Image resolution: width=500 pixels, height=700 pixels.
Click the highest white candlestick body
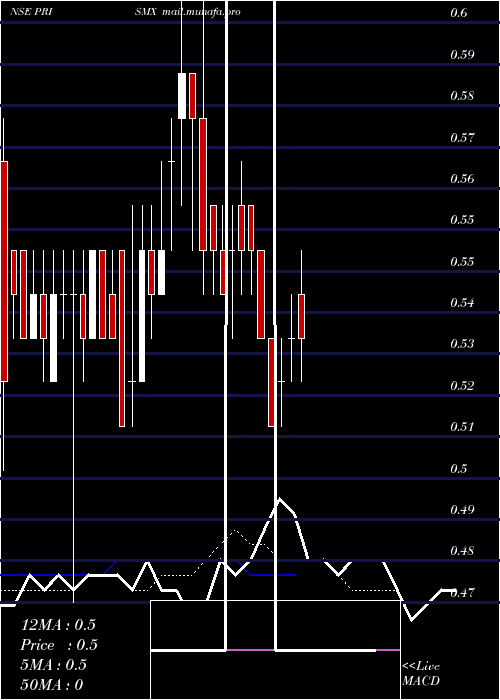(182, 96)
